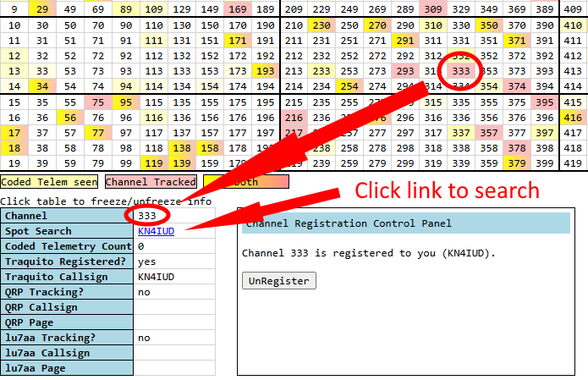Click channel 416 cell
Screen dimensions: 588x380
(572, 117)
